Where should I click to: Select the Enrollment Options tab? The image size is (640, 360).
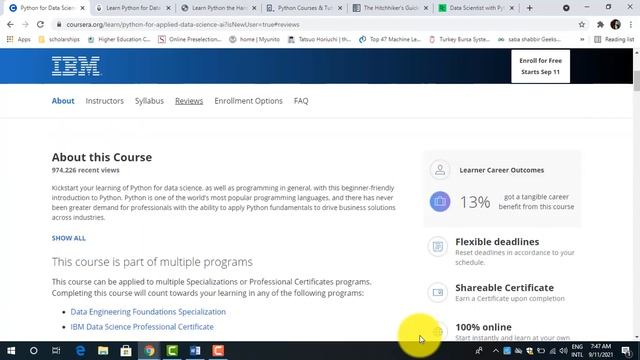click(x=248, y=101)
